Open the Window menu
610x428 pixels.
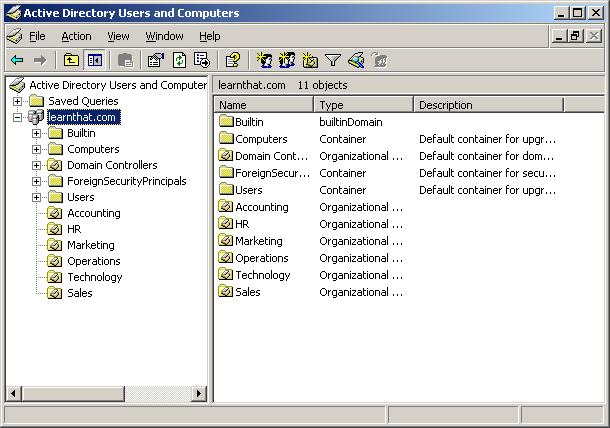(164, 36)
